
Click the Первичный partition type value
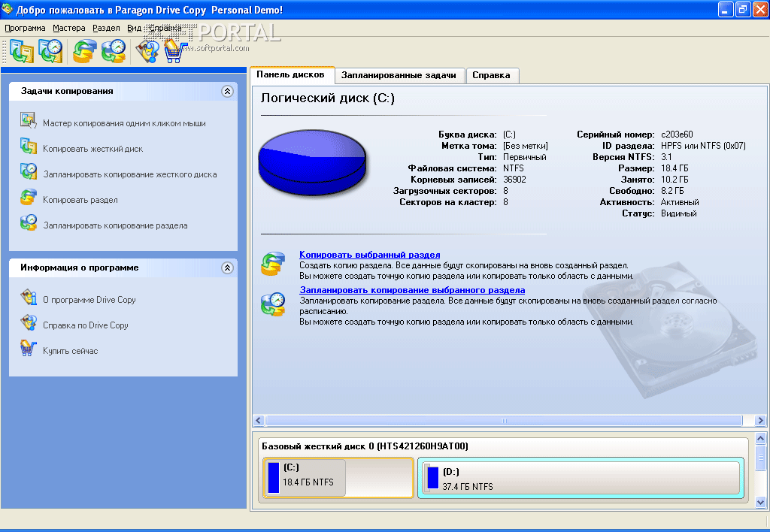[524, 157]
